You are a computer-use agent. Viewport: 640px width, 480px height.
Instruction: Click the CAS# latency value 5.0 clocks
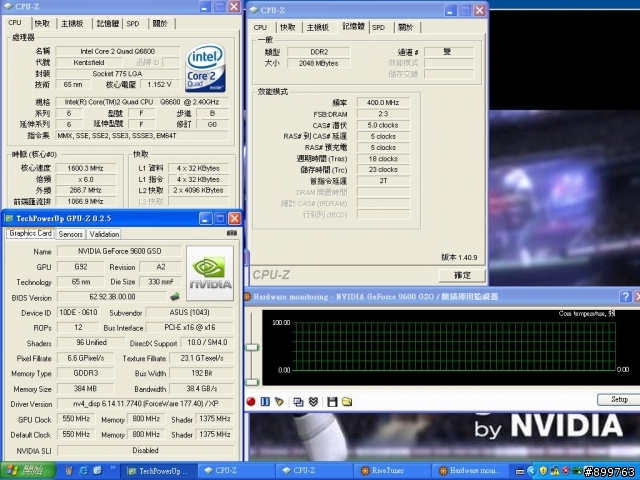tap(383, 125)
